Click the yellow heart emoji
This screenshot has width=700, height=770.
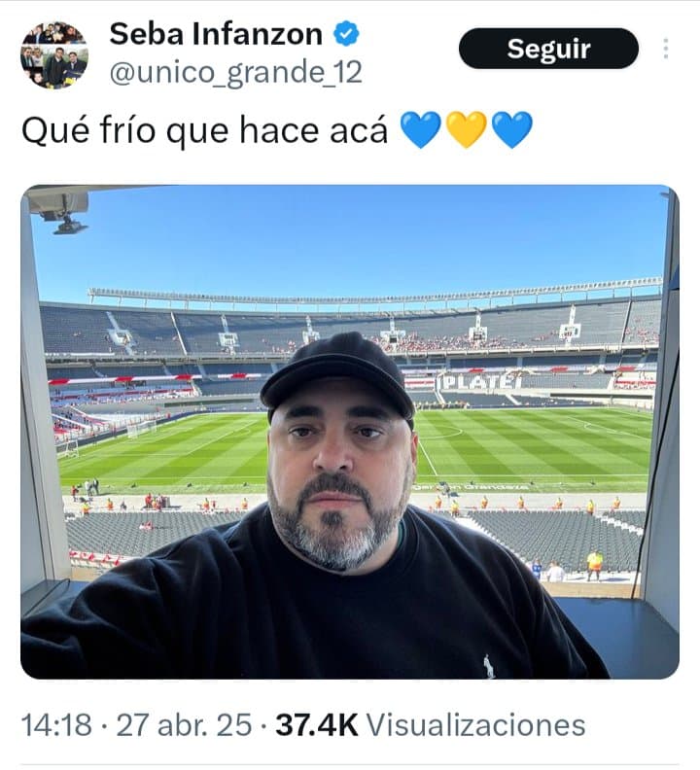[x=466, y=129]
